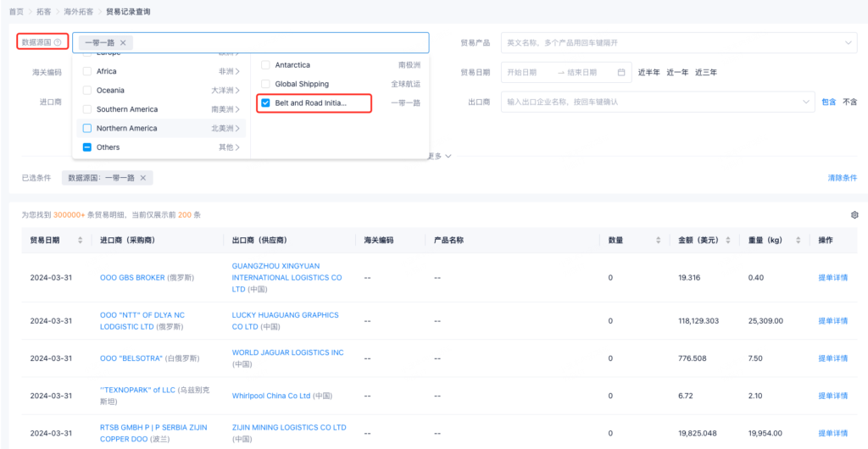Image resolution: width=868 pixels, height=449 pixels.
Task: Uncheck Belt and Road Initiative checkbox
Action: pyautogui.click(x=266, y=103)
